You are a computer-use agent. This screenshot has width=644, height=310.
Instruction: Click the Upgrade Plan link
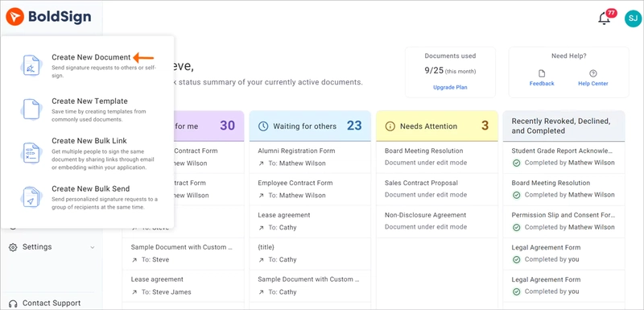pyautogui.click(x=450, y=88)
